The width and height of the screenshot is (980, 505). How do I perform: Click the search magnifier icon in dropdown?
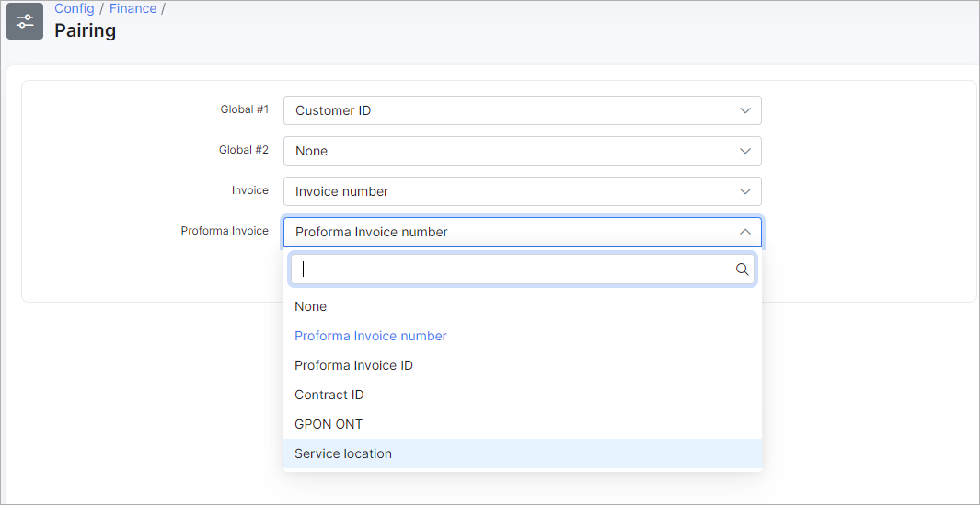point(742,270)
